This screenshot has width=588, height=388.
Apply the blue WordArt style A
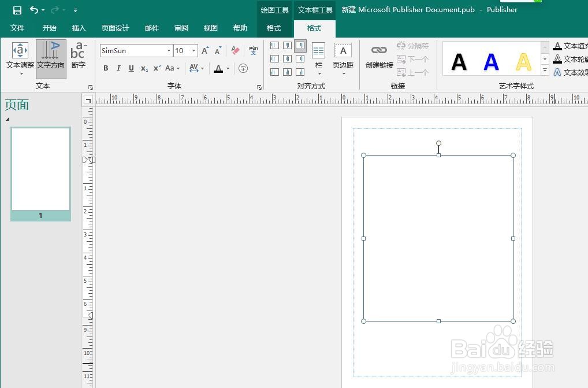(x=491, y=62)
